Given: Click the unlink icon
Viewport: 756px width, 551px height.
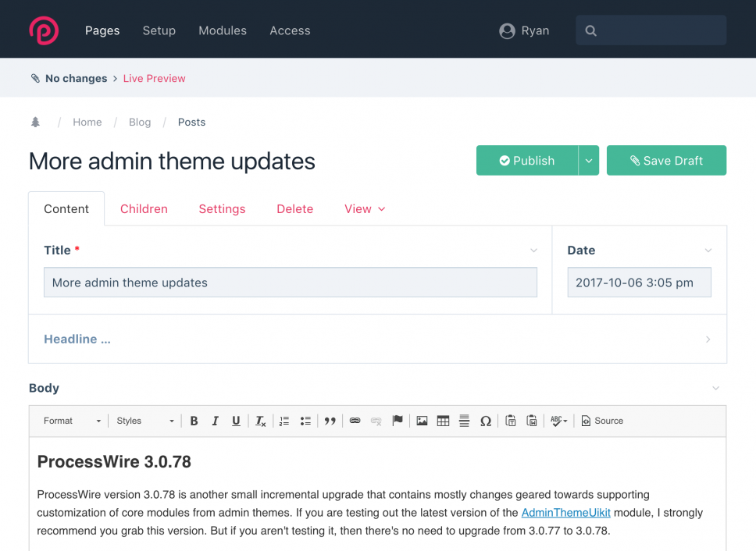Looking at the screenshot, I should (x=376, y=421).
